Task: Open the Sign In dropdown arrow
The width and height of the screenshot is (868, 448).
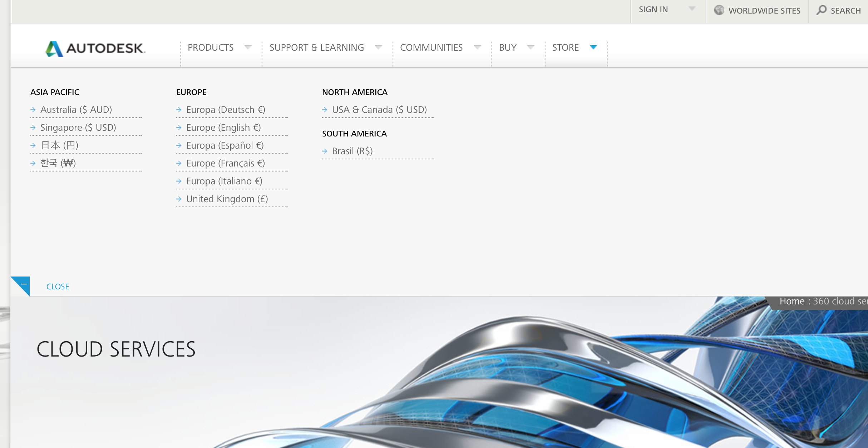Action: [x=692, y=9]
